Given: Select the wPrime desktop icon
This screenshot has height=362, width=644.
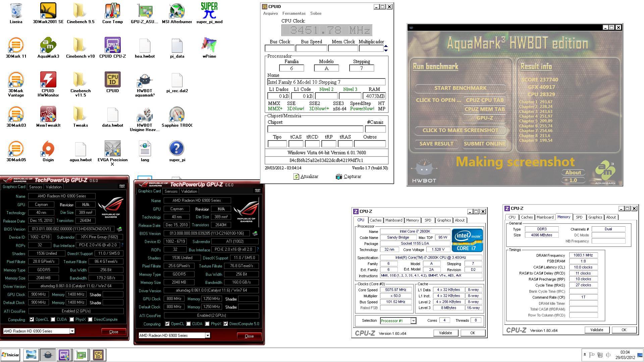Looking at the screenshot, I should coord(209,48).
